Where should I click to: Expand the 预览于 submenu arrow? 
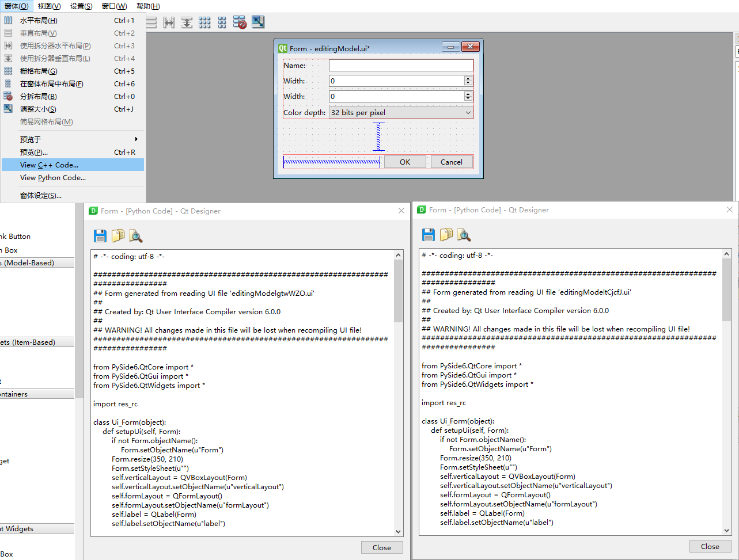click(x=137, y=139)
